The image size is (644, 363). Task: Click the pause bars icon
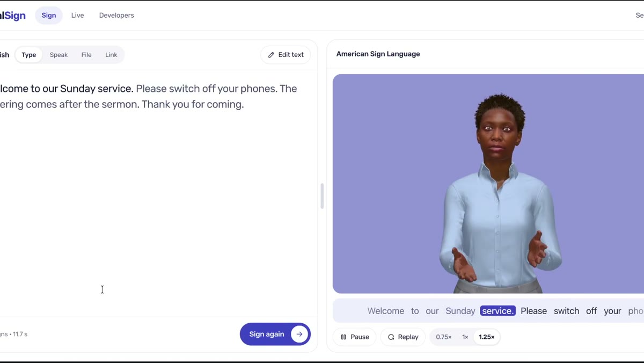click(x=343, y=337)
